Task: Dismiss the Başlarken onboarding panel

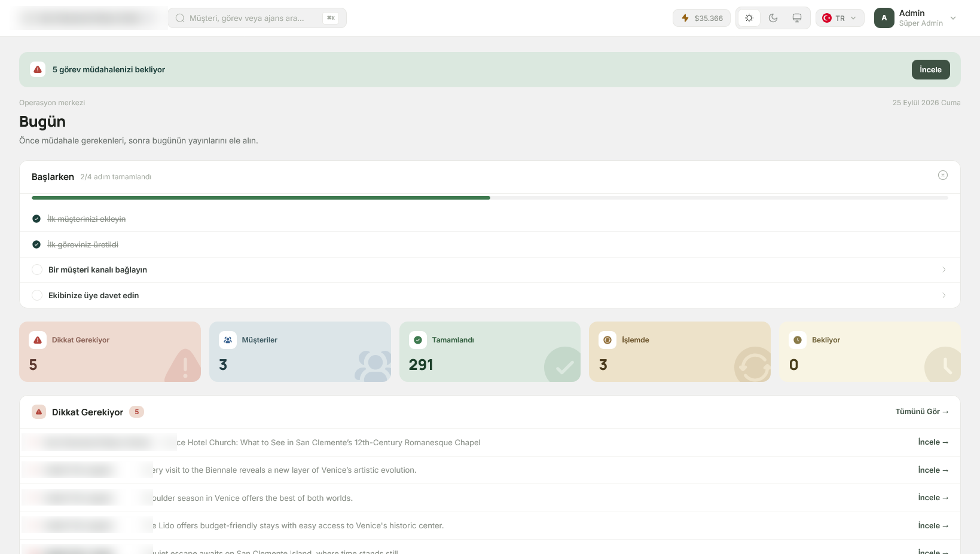Action: click(x=943, y=175)
